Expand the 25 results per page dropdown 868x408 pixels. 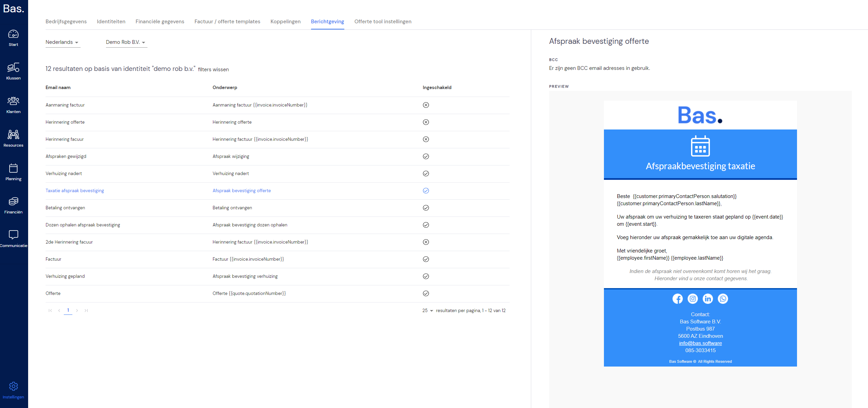[x=428, y=311]
